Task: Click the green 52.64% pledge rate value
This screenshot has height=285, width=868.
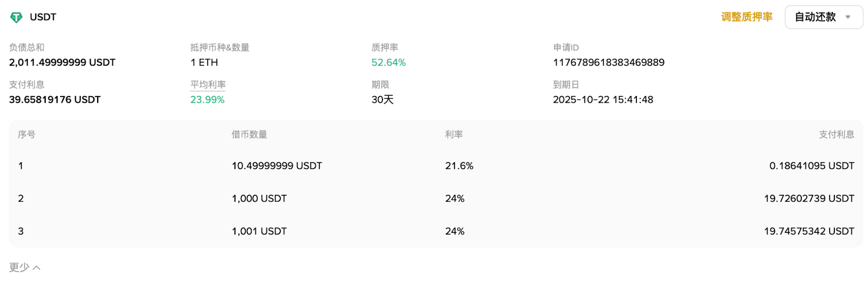Action: [388, 62]
